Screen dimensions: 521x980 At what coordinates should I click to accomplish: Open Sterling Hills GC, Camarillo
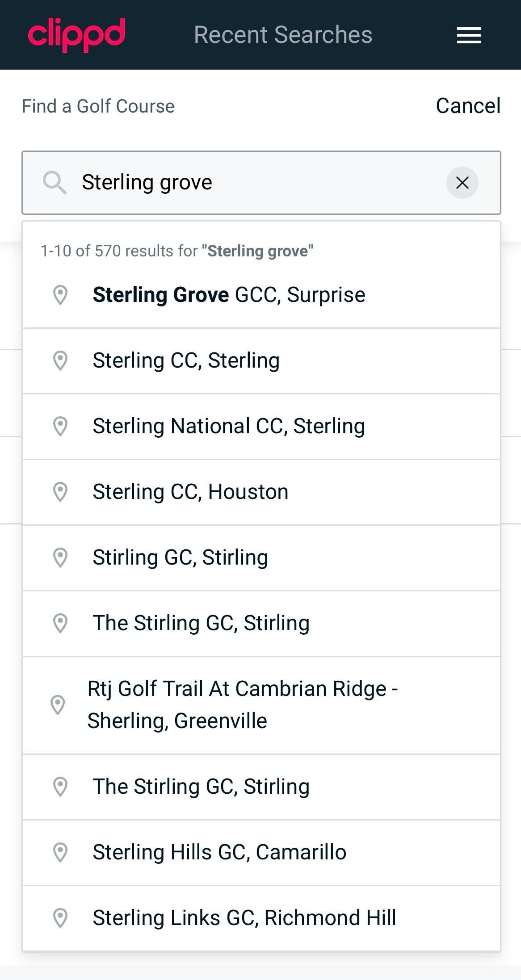tap(219, 852)
